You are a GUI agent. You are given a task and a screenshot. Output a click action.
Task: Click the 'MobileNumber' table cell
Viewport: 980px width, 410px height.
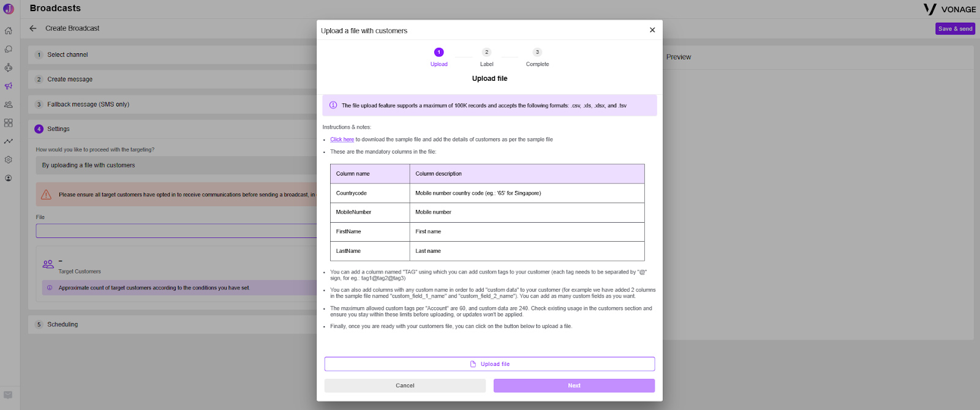point(370,212)
